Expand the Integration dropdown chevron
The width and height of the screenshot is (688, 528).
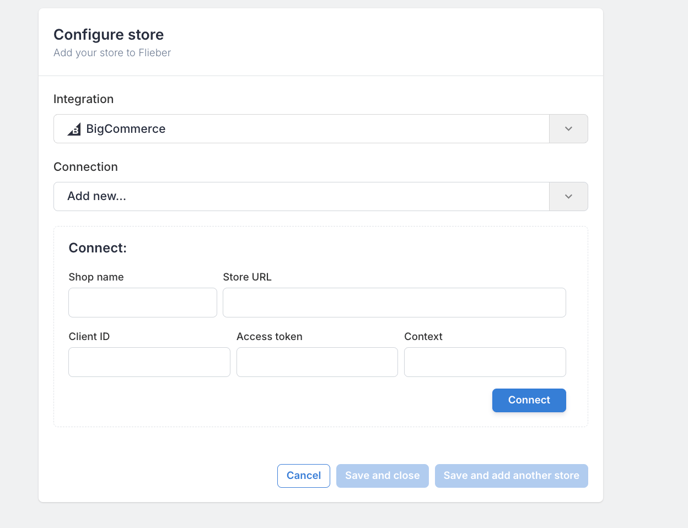tap(568, 129)
